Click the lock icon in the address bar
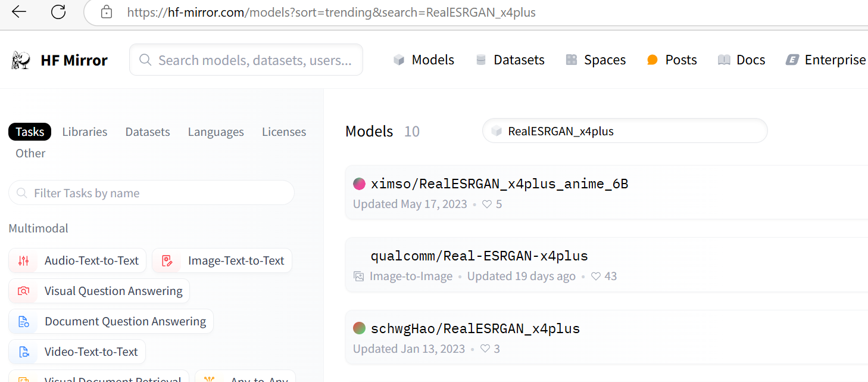 click(107, 12)
